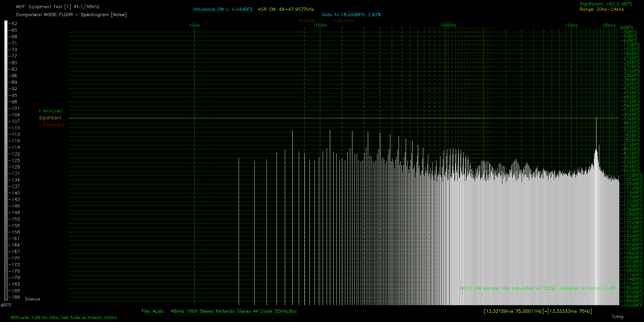Select the dim '74.63Hz' frequency marker label
Image resolution: width=644 pixels, height=322 pixels.
(x=306, y=20)
